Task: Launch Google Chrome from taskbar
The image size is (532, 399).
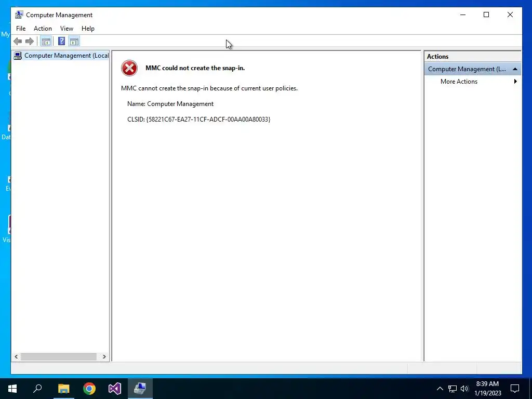Action: [x=89, y=389]
